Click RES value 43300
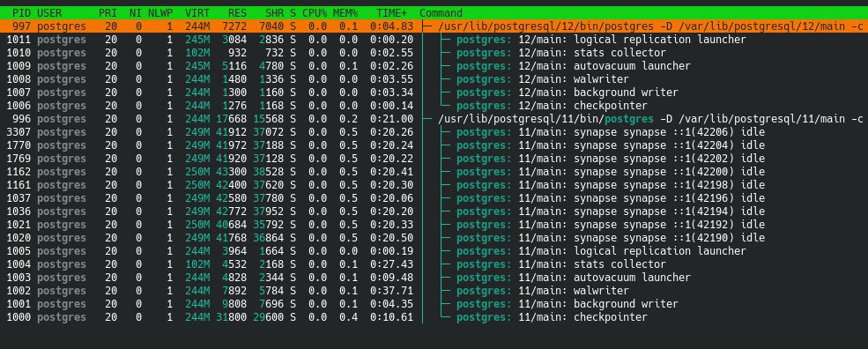Viewport: 868px width, 349px height. click(232, 172)
